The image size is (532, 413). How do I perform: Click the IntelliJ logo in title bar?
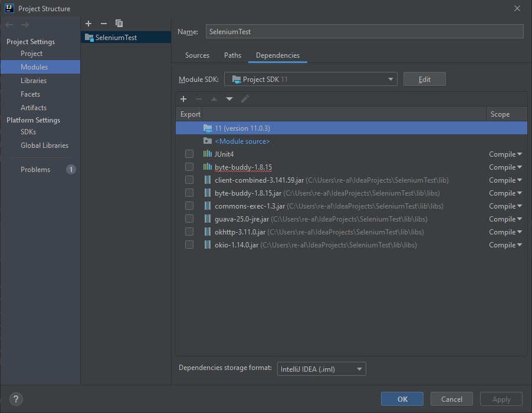pos(9,8)
